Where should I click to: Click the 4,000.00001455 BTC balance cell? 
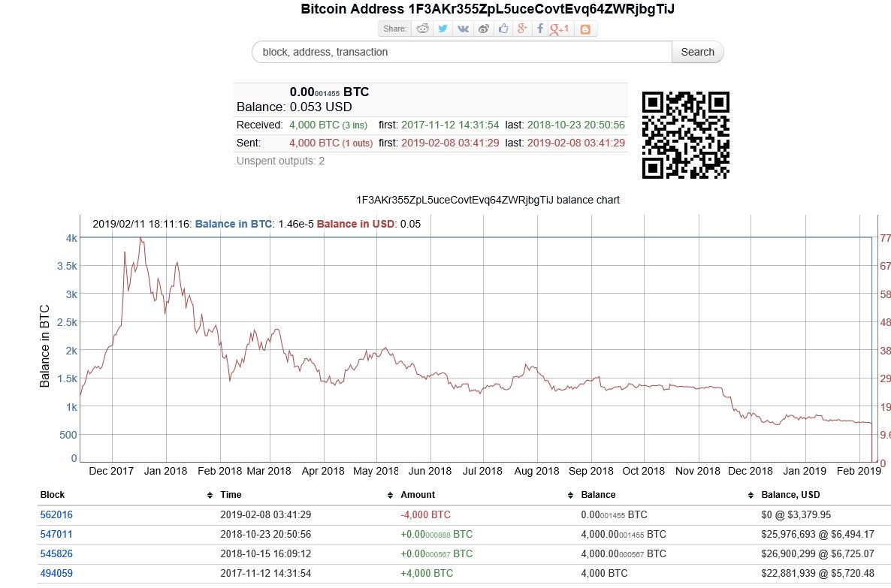(624, 534)
